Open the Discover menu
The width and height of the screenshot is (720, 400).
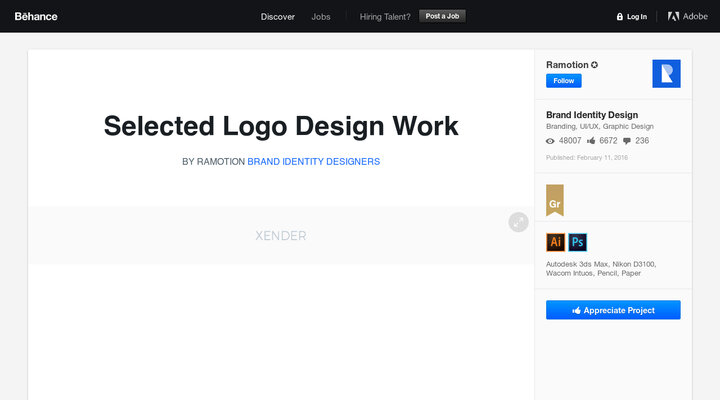point(278,17)
